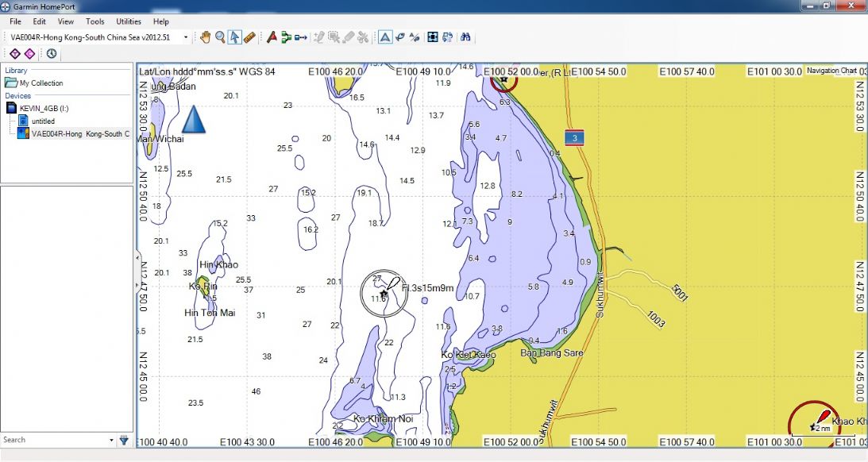Select My Collection in the Library
Viewport: 868px width, 462px height.
pyautogui.click(x=41, y=83)
